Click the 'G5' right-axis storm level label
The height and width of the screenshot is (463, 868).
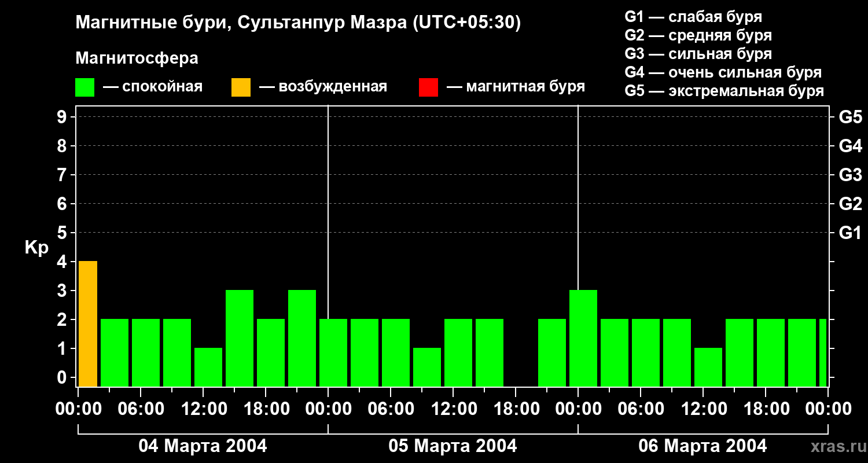click(x=850, y=117)
